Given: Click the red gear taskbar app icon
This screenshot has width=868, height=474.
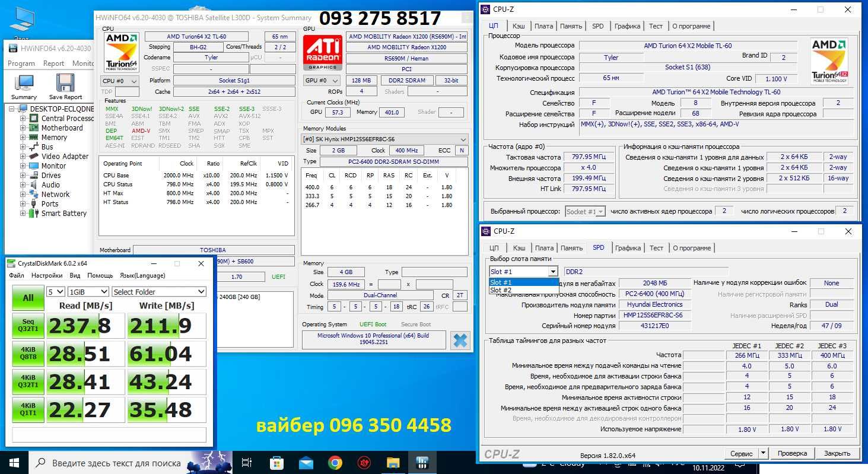Looking at the screenshot, I should point(364,463).
